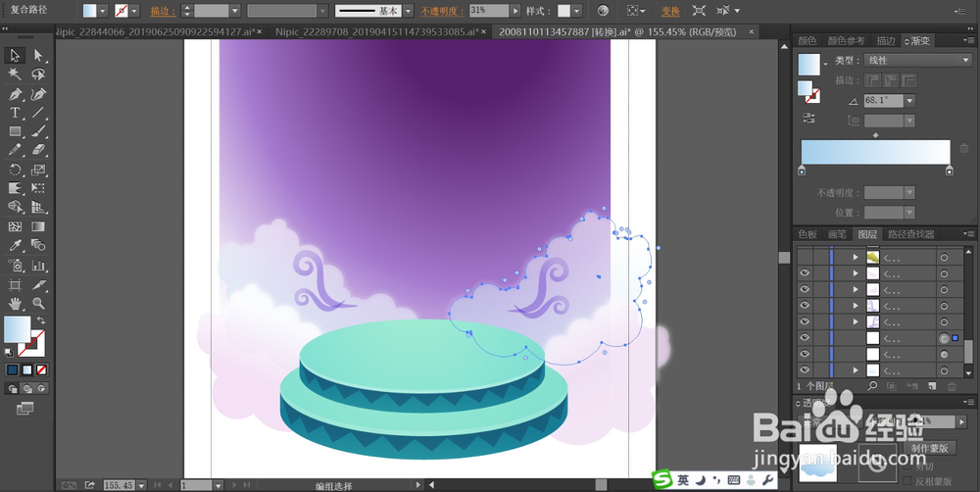The height and width of the screenshot is (492, 980).
Task: Swap fill and stroke arrow in toolbox
Action: tap(41, 320)
